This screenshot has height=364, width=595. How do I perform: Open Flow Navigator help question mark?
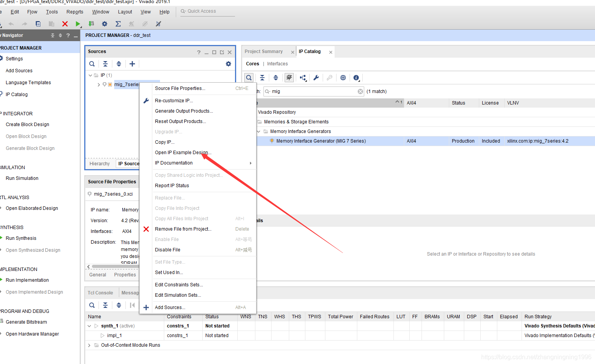[x=68, y=35]
